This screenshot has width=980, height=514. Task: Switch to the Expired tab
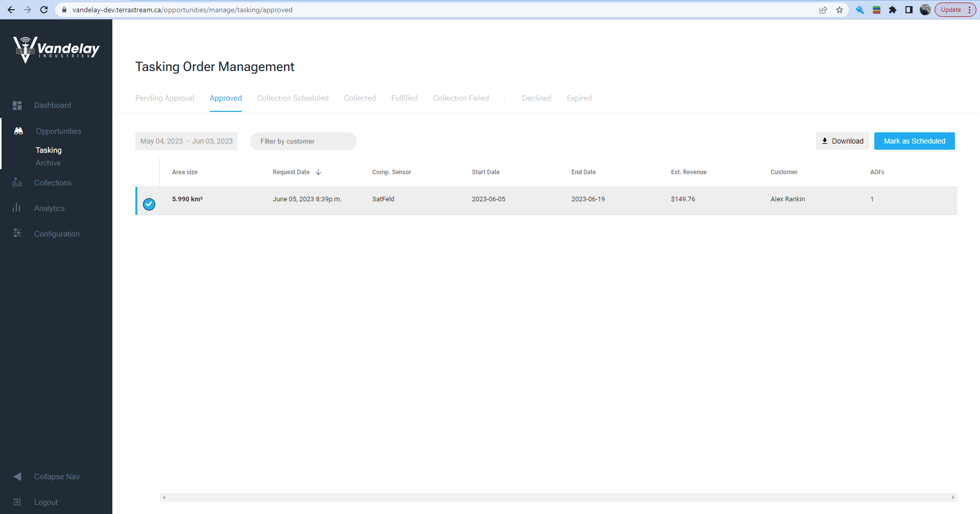(579, 98)
